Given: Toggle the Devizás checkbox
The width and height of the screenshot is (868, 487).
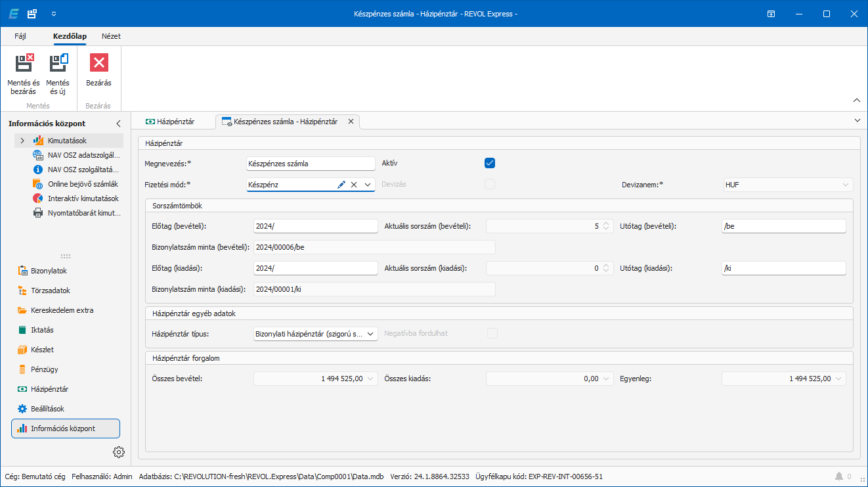Looking at the screenshot, I should coord(489,184).
